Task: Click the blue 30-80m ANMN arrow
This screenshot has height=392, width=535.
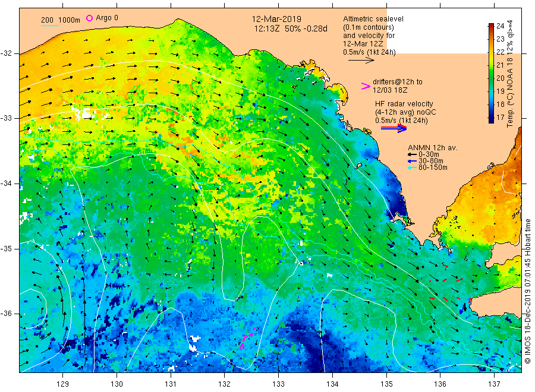Action: point(412,161)
